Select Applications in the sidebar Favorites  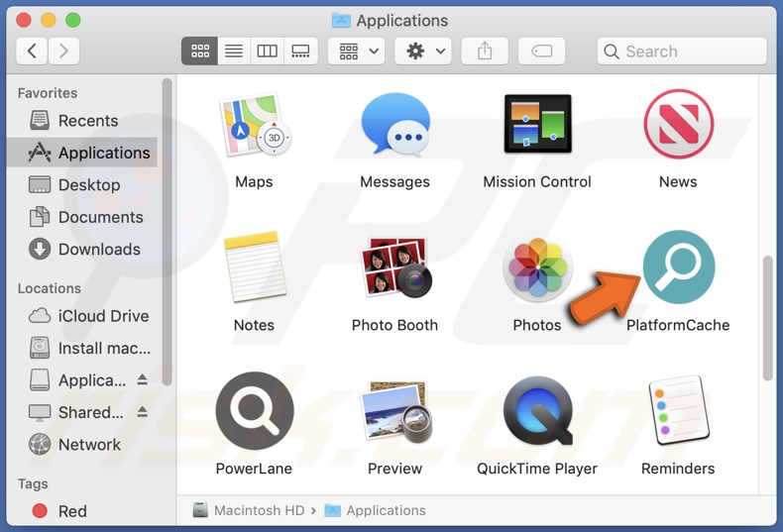coord(82,153)
